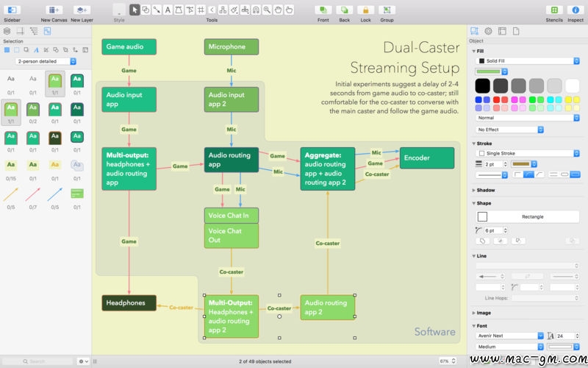Toggle font filter in Selection sidebar

36,50
